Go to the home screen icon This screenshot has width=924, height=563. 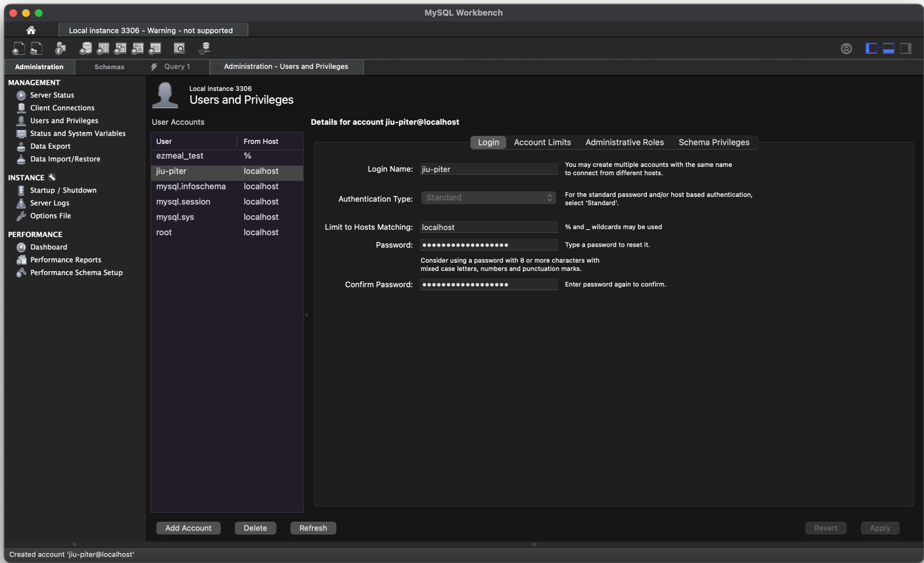coord(31,30)
